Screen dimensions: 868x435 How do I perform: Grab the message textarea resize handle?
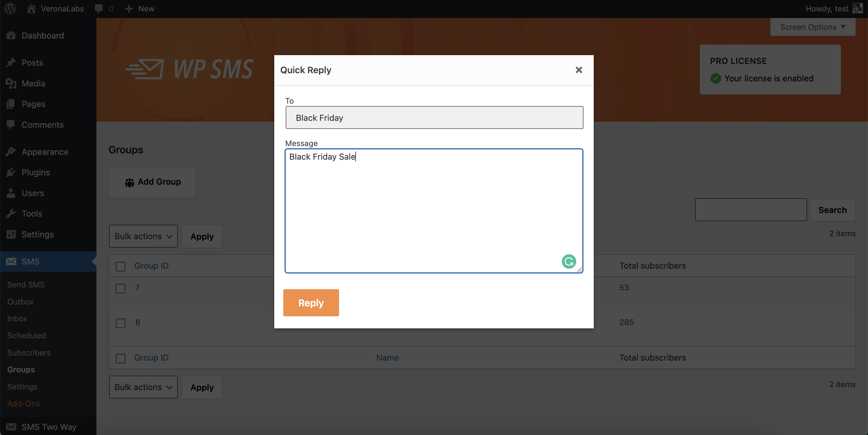[579, 269]
